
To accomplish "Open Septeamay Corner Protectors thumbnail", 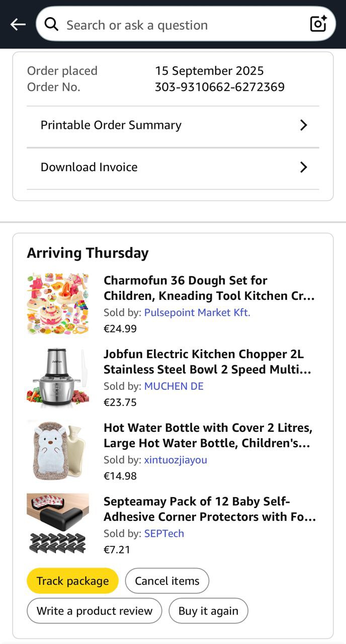I will (58, 525).
